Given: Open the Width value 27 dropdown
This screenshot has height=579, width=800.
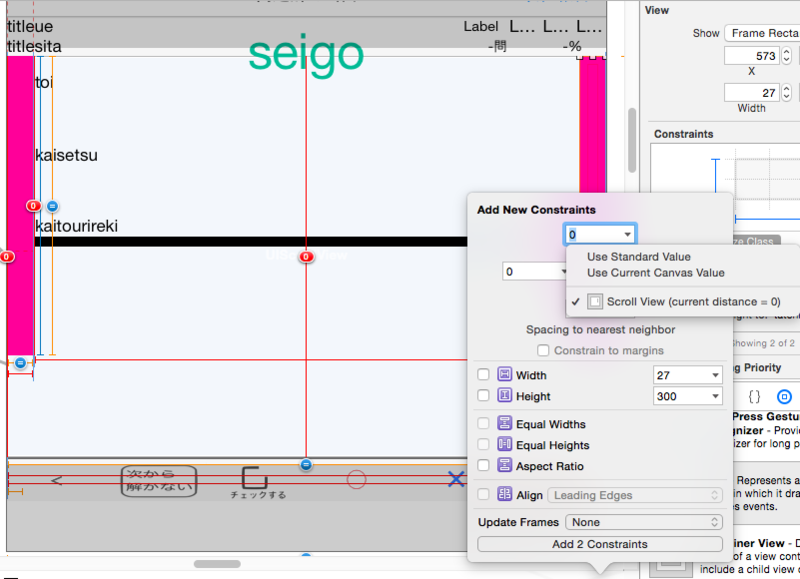Looking at the screenshot, I should coord(715,375).
